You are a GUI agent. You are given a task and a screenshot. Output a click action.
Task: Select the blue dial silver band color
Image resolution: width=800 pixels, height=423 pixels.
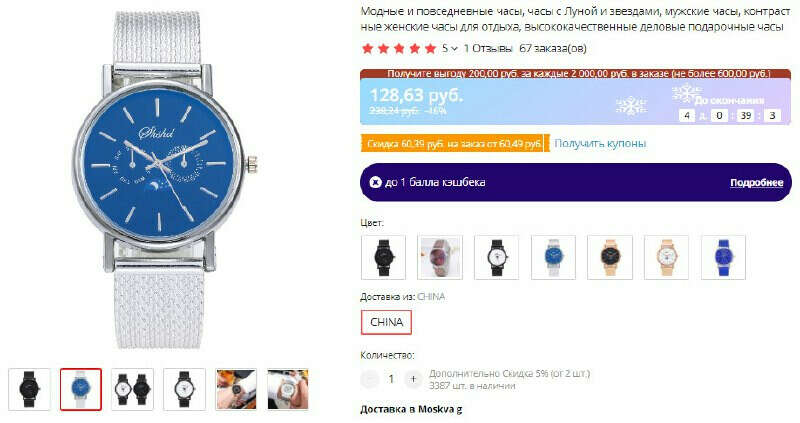553,257
